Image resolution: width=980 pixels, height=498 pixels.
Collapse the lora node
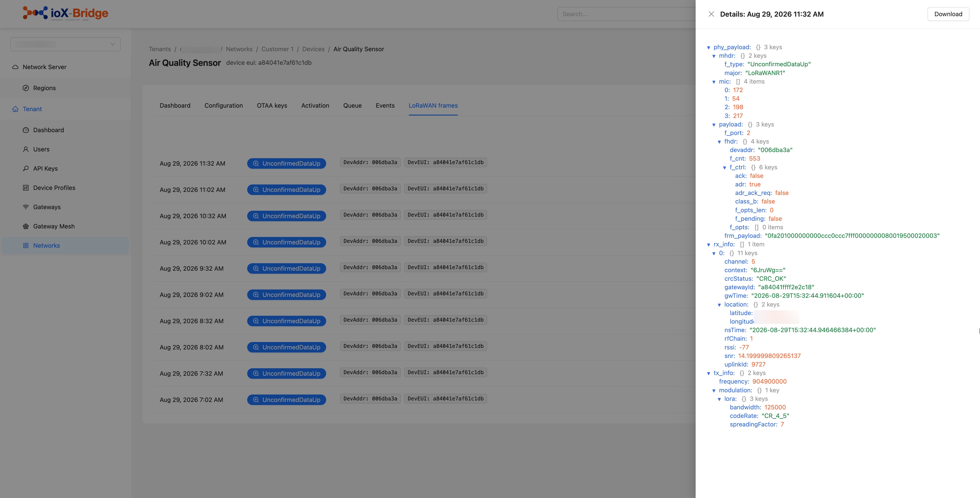point(719,399)
